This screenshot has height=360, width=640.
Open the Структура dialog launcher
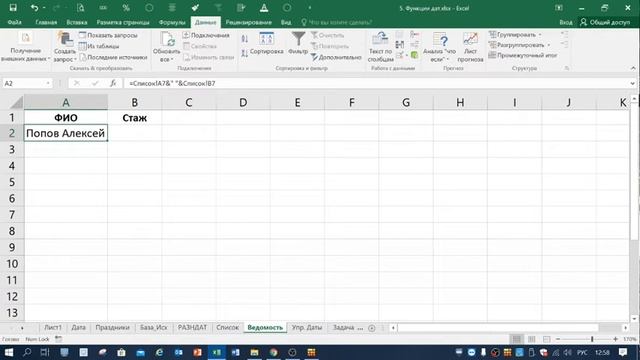[x=567, y=68]
